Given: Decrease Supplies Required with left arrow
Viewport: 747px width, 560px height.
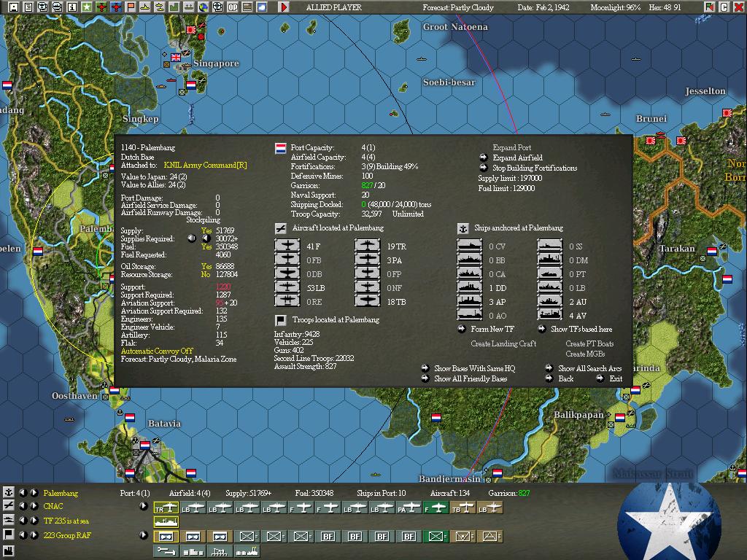Looking at the screenshot, I should [192, 238].
